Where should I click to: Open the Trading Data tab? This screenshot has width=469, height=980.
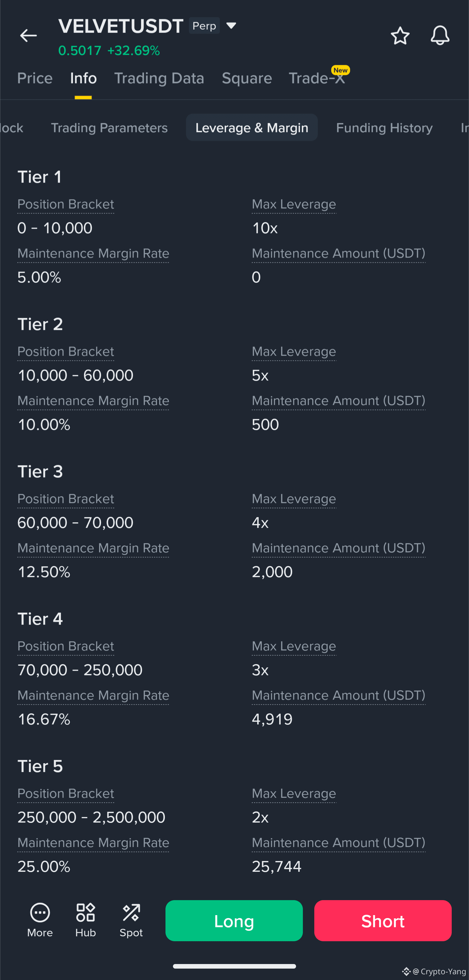tap(159, 78)
